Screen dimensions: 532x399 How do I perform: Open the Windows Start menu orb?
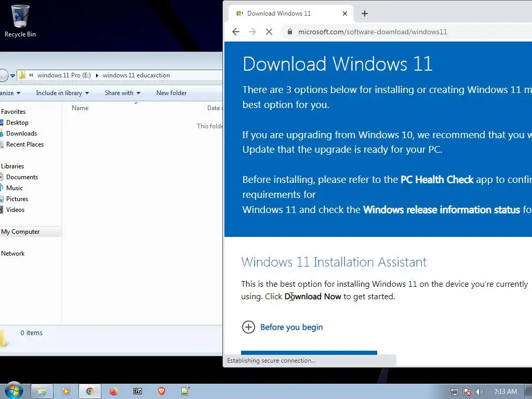point(14,391)
